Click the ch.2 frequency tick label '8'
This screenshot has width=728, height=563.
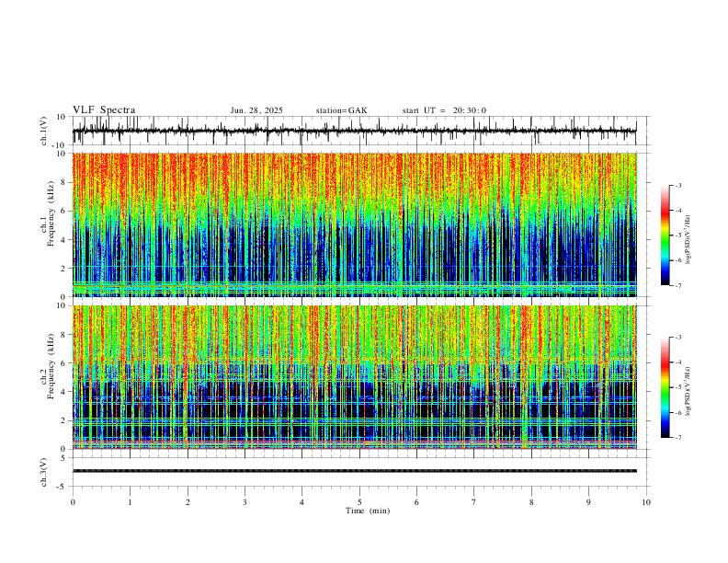(x=63, y=335)
